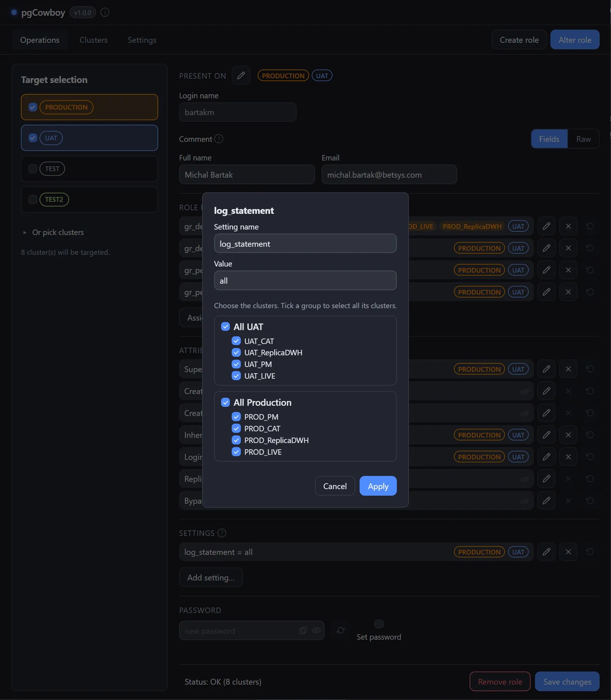Viewport: 611px width, 700px height.
Task: Edit the log_statement = all setting row
Action: pyautogui.click(x=546, y=552)
